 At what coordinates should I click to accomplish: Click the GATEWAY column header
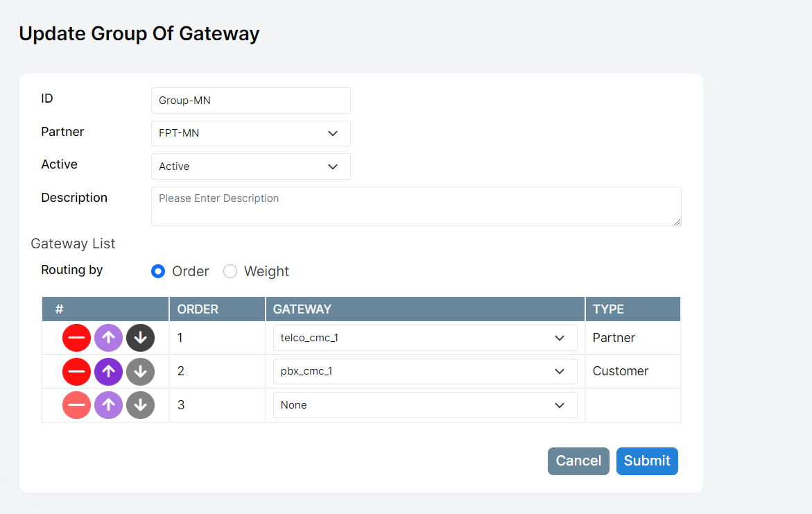click(x=425, y=309)
